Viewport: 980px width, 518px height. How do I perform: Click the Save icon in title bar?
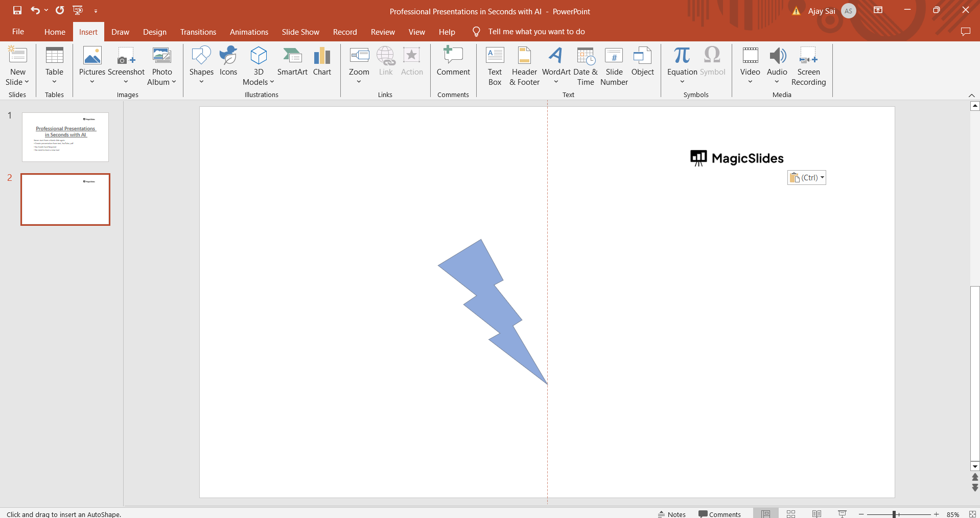pos(17,10)
